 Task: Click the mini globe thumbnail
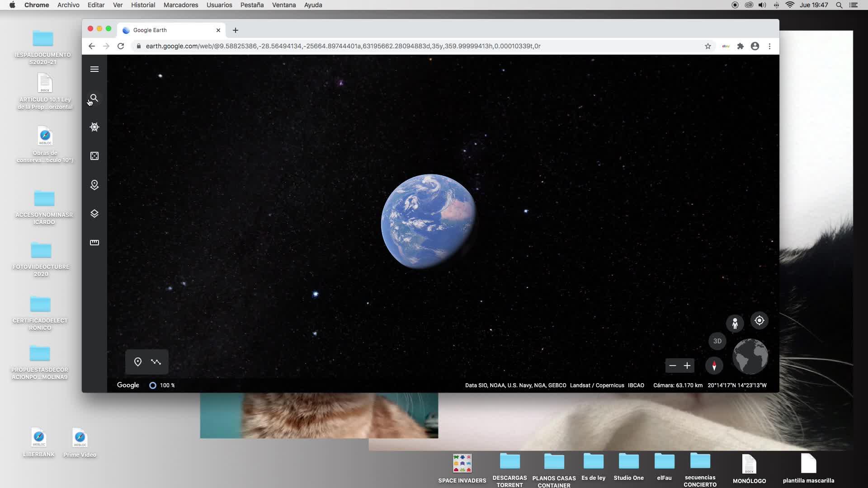click(x=750, y=357)
